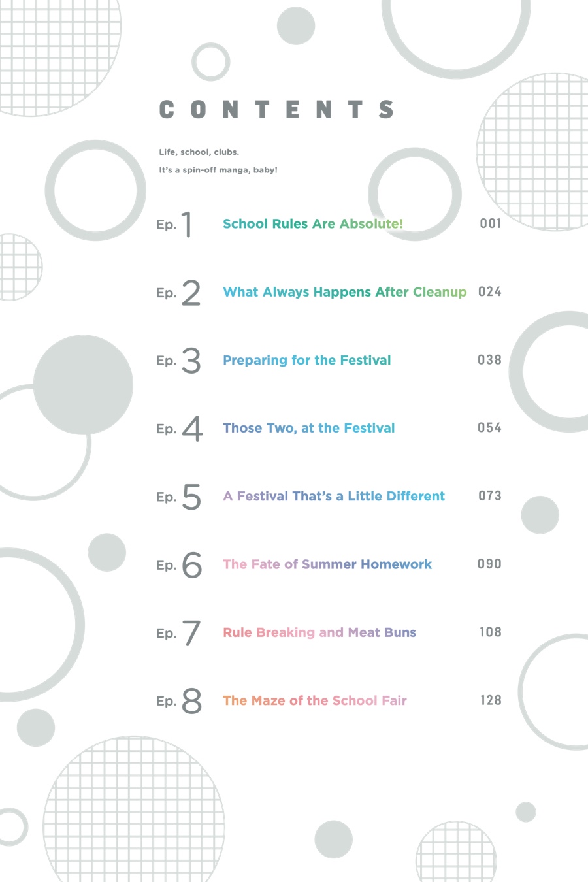Open "The Fate of Summer Homework" chapter
Screen dimensions: 588x882
[327, 564]
